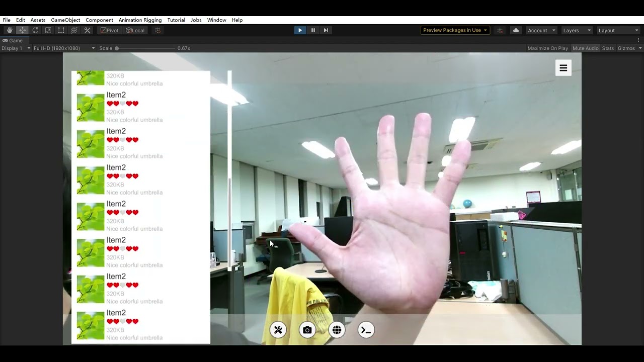Select the Rotate tool
The image size is (644, 362).
coord(35,30)
